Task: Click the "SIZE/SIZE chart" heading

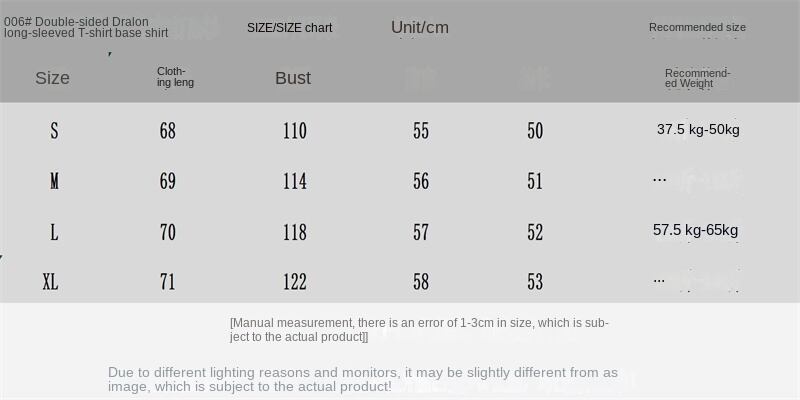Action: (289, 28)
